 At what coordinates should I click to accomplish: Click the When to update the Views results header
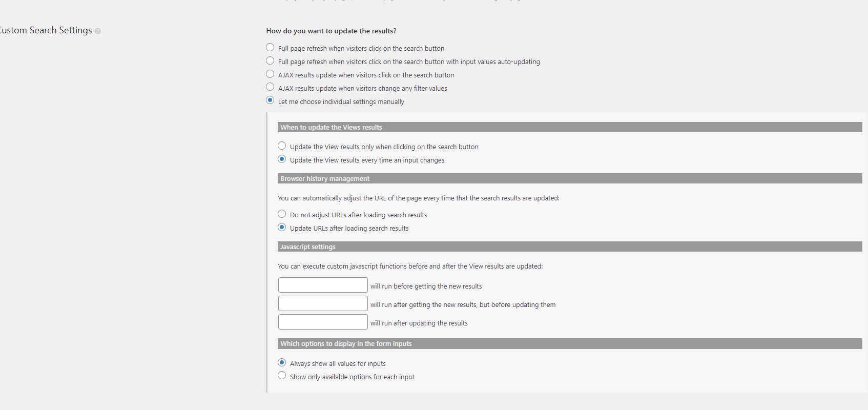point(570,127)
